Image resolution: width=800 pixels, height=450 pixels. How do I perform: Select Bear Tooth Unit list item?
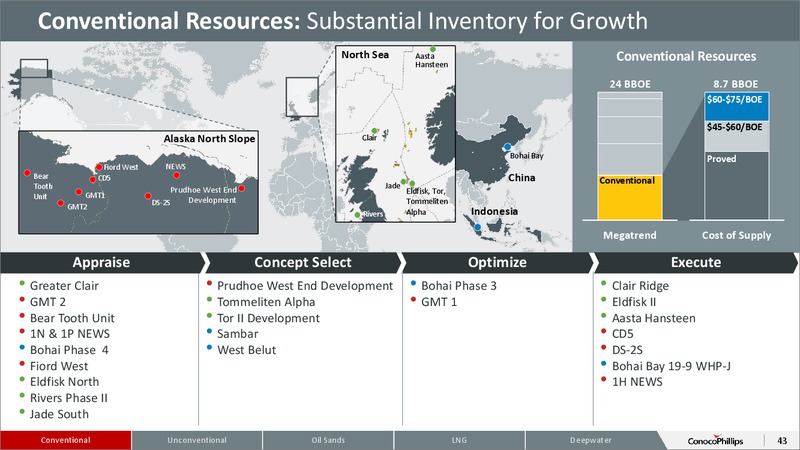[72, 318]
